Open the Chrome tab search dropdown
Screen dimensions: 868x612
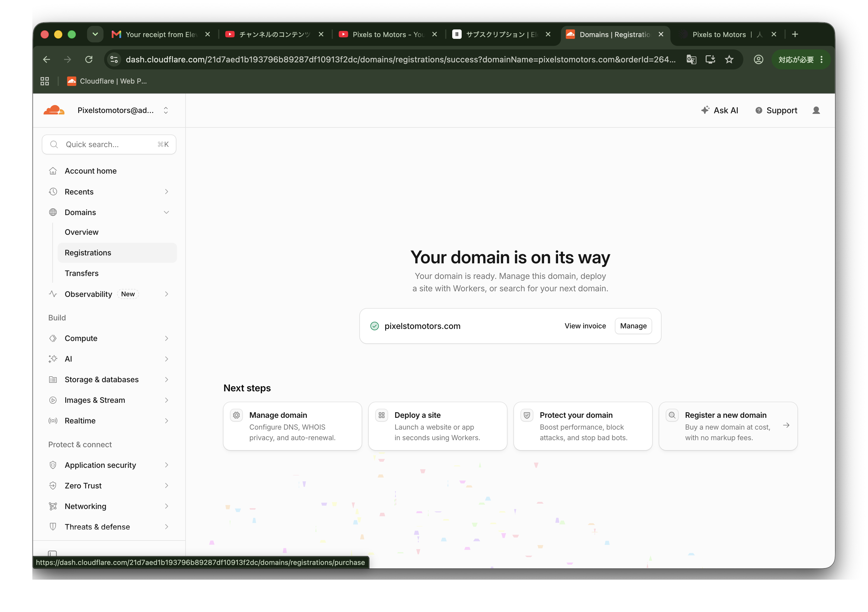95,34
